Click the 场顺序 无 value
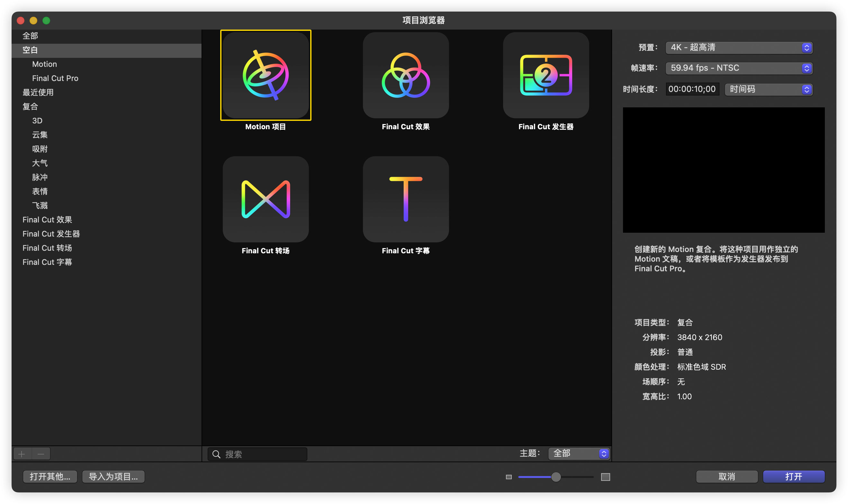Screen dimensions: 848x504 pos(681,382)
